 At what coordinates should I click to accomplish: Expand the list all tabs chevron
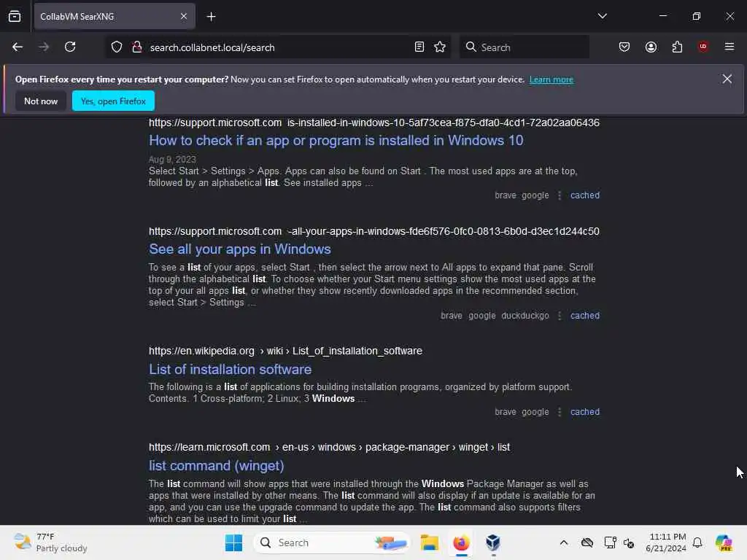tap(602, 16)
